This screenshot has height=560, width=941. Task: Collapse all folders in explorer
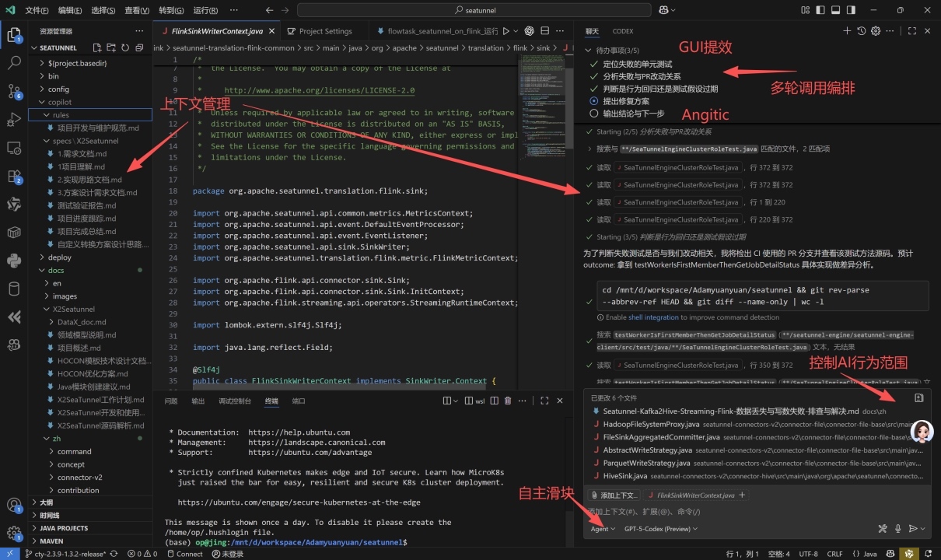[x=139, y=47]
